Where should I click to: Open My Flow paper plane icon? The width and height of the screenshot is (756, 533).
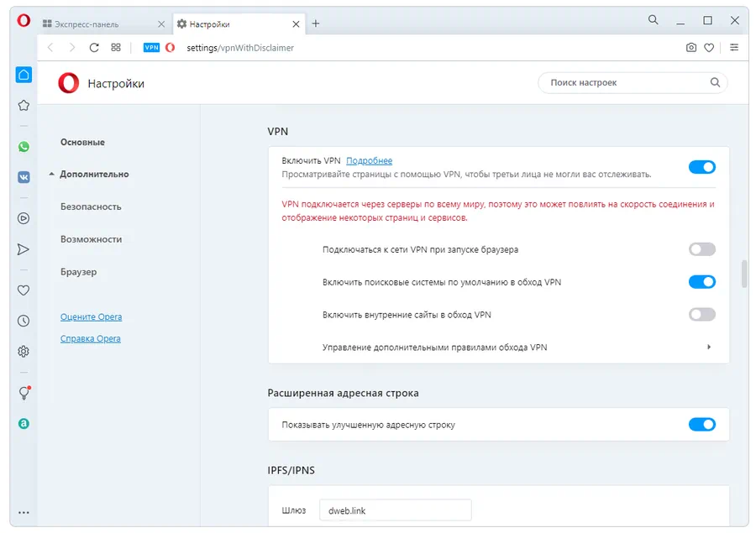coord(24,248)
